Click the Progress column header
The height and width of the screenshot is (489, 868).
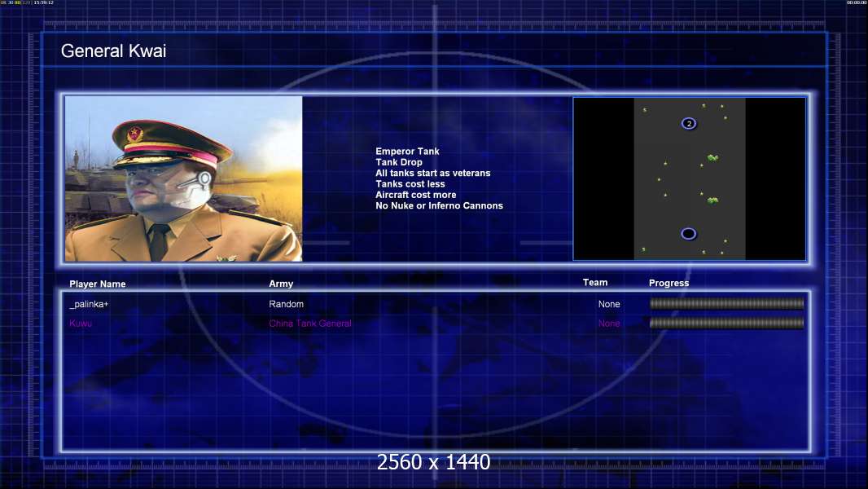pos(669,283)
